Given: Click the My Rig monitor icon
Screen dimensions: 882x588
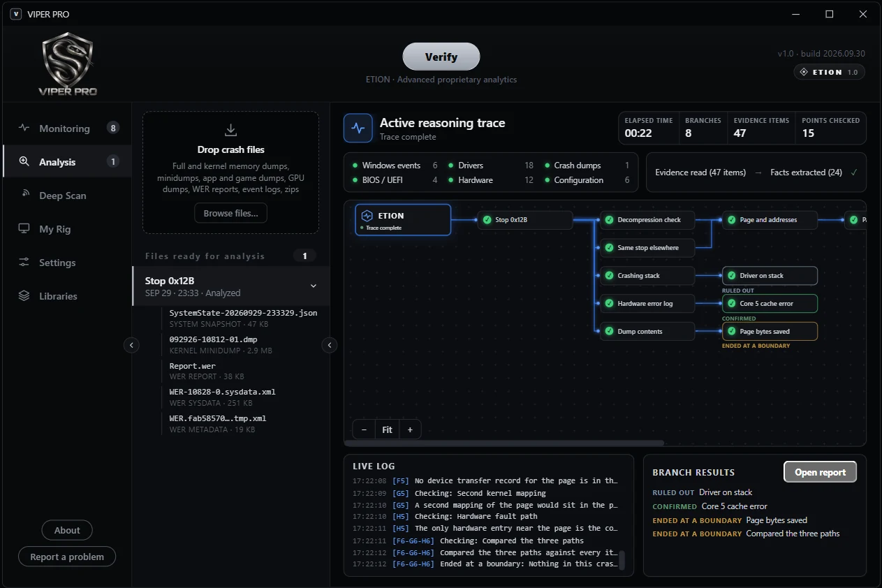Looking at the screenshot, I should (24, 228).
